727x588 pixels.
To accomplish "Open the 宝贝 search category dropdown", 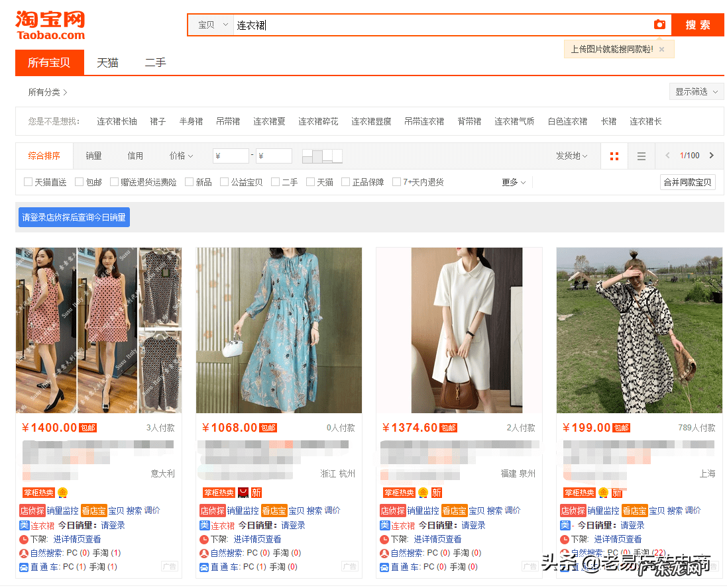I will click(x=210, y=24).
